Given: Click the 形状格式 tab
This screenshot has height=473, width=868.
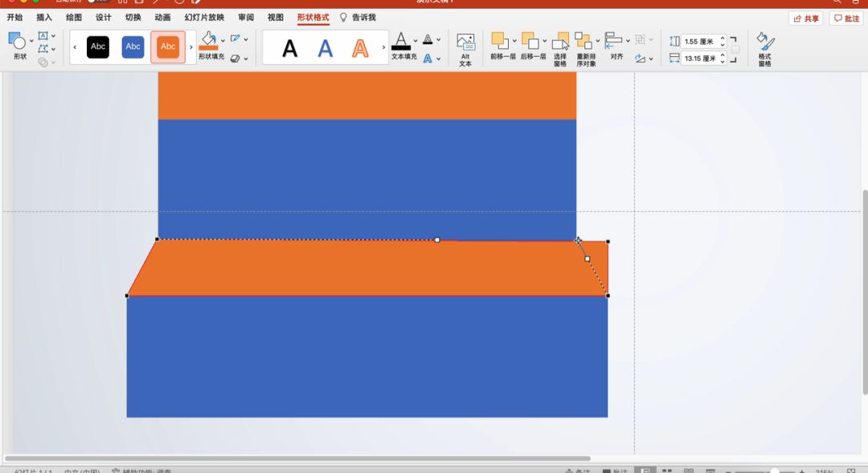Looking at the screenshot, I should point(313,17).
